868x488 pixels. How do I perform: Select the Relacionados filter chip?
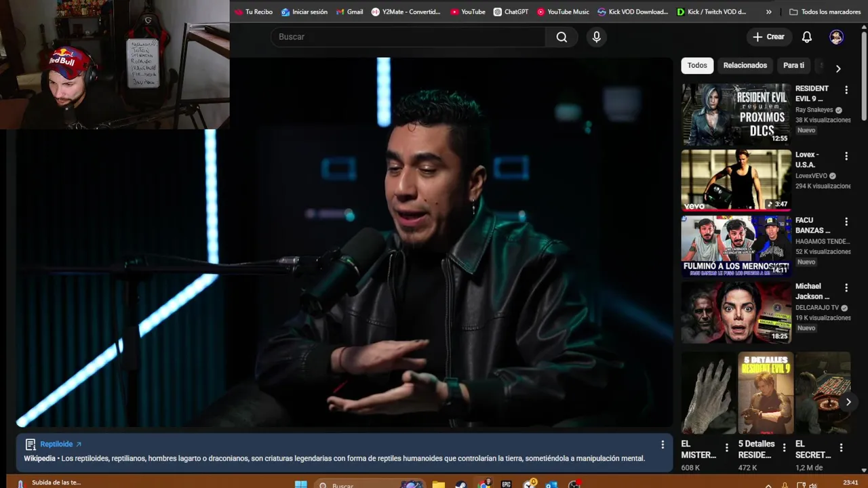[x=745, y=65]
